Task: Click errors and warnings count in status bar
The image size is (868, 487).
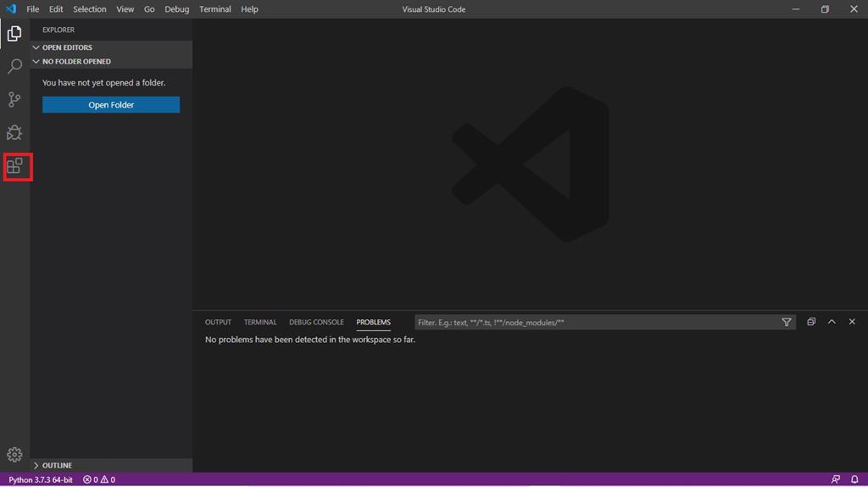Action: tap(99, 479)
